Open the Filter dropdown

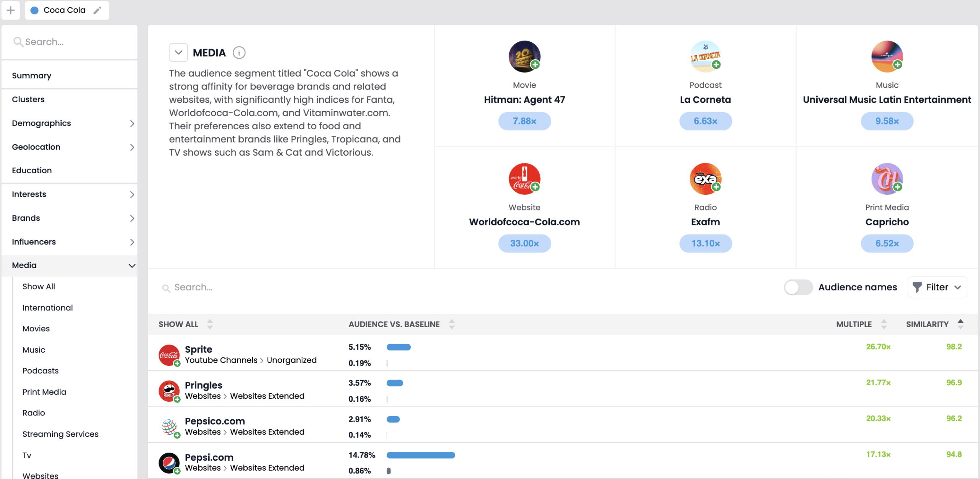click(x=937, y=287)
